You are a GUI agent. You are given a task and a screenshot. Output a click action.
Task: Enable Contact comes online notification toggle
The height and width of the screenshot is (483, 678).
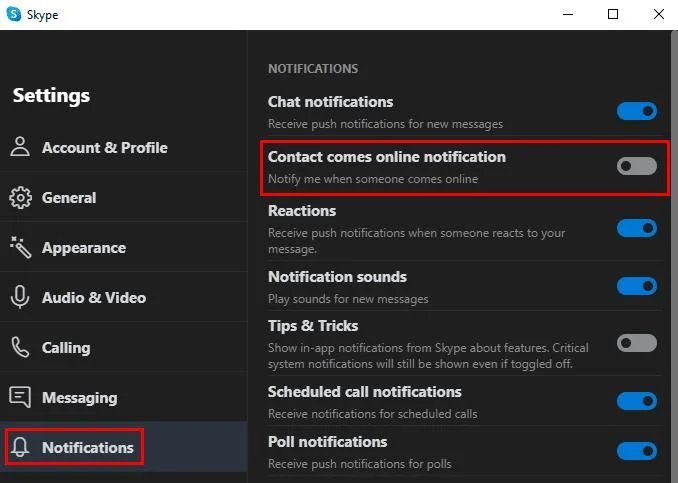tap(636, 166)
